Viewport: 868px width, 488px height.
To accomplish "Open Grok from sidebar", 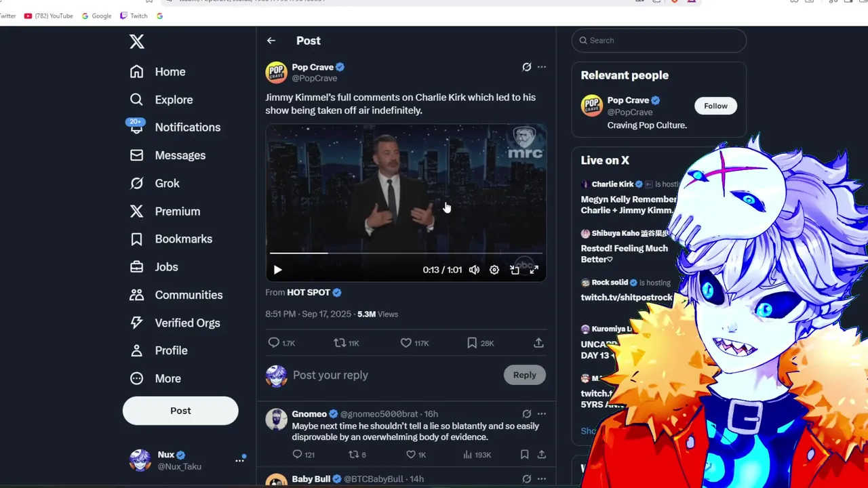I will point(155,183).
